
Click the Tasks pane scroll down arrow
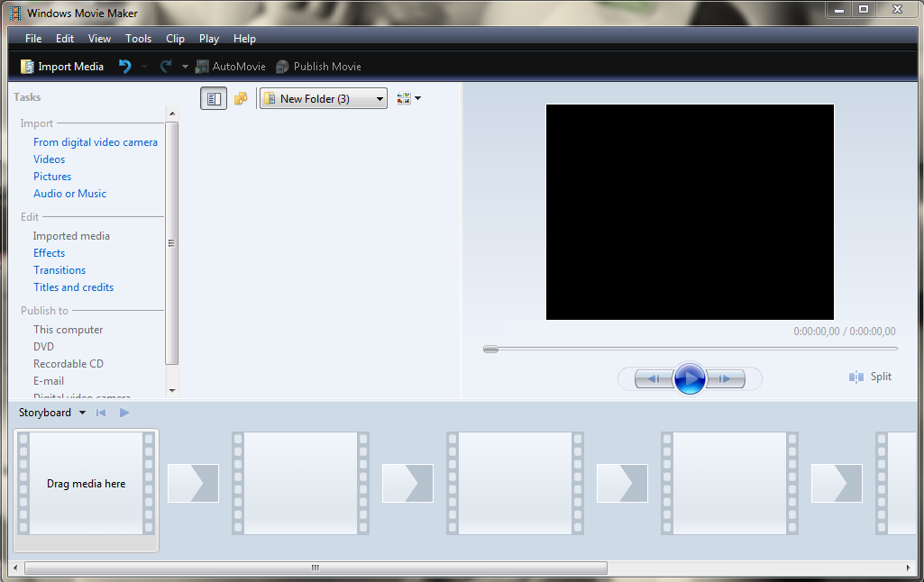point(172,391)
